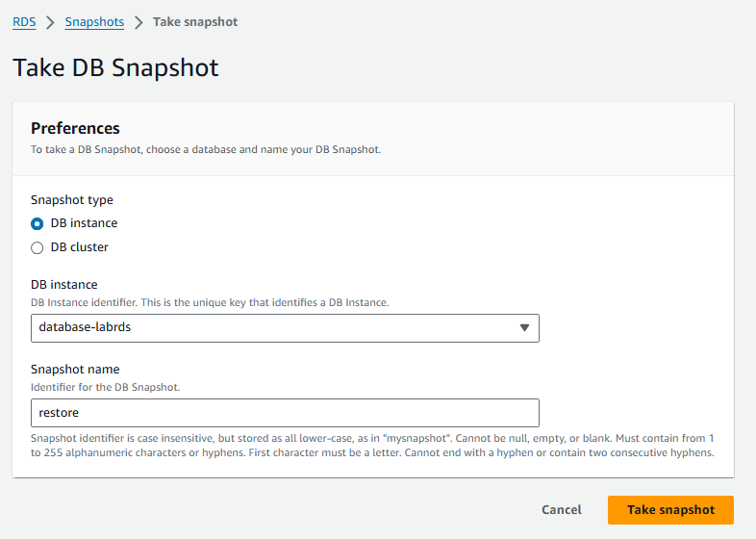Screen dimensions: 756x539
Task: Go to the Snapshots breadcrumb link
Action: tap(94, 22)
